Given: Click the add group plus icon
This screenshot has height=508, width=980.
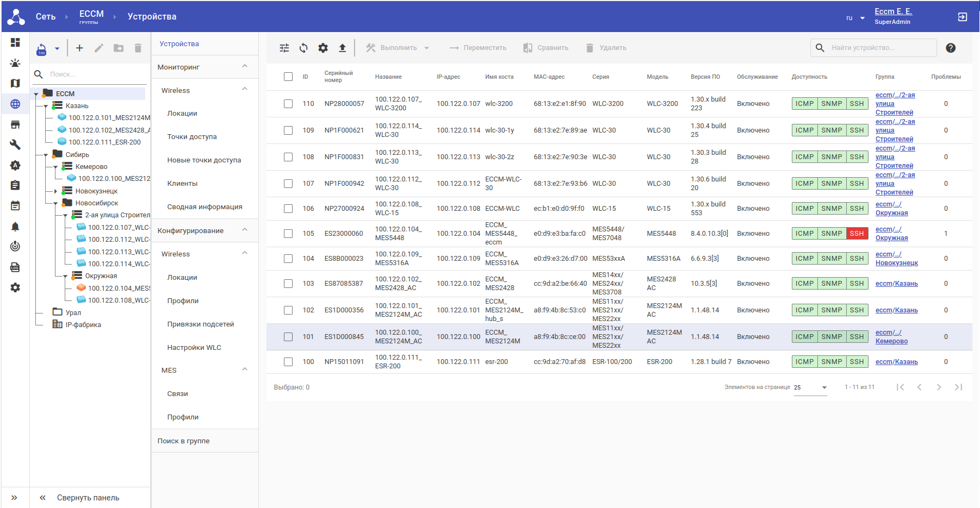Looking at the screenshot, I should pos(79,48).
